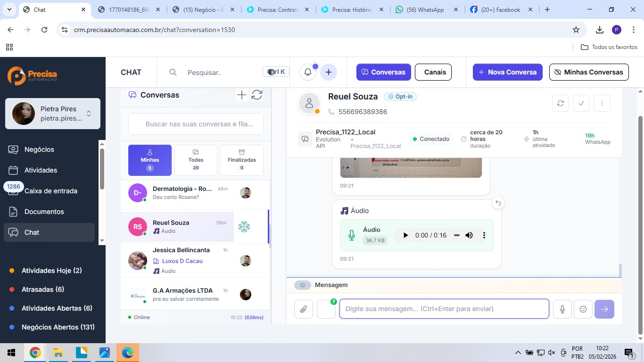
Task: Click the audio progress bar
Action: click(x=456, y=235)
